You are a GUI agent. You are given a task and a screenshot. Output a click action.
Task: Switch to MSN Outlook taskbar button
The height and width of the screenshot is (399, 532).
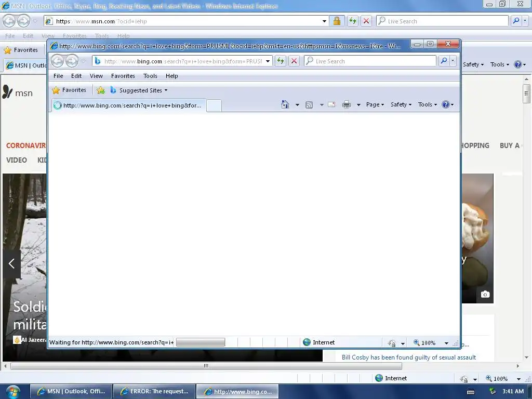tap(71, 392)
